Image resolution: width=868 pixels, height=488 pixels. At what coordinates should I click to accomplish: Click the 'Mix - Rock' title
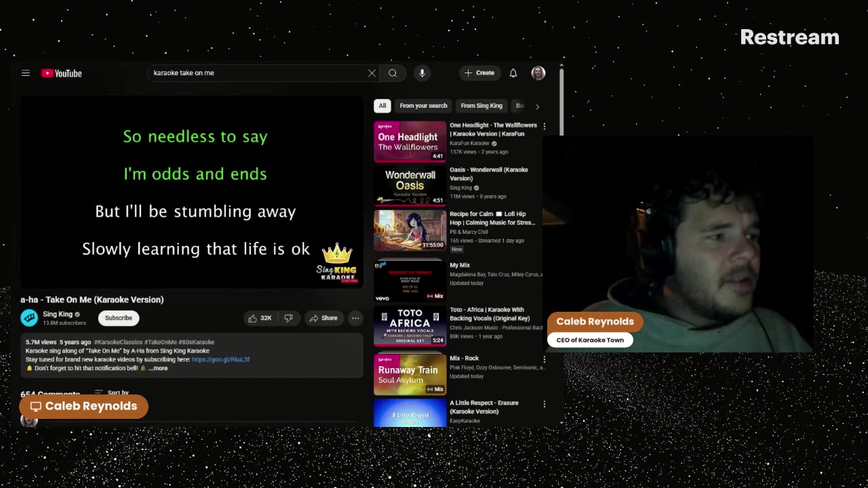(465, 358)
